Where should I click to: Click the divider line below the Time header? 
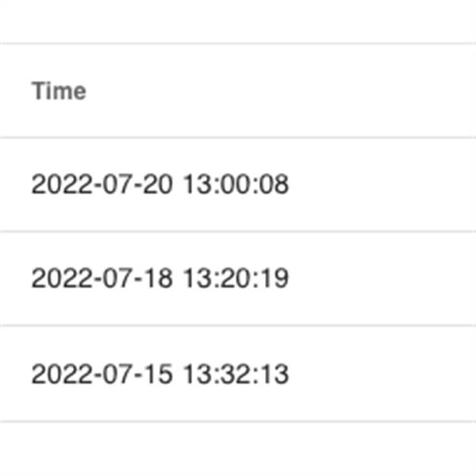tap(238, 137)
